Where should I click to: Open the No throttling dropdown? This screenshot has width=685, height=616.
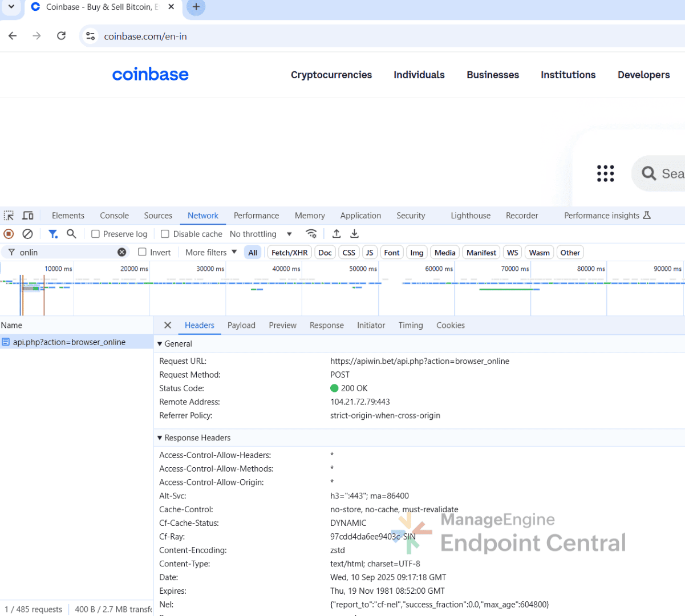[x=261, y=234]
